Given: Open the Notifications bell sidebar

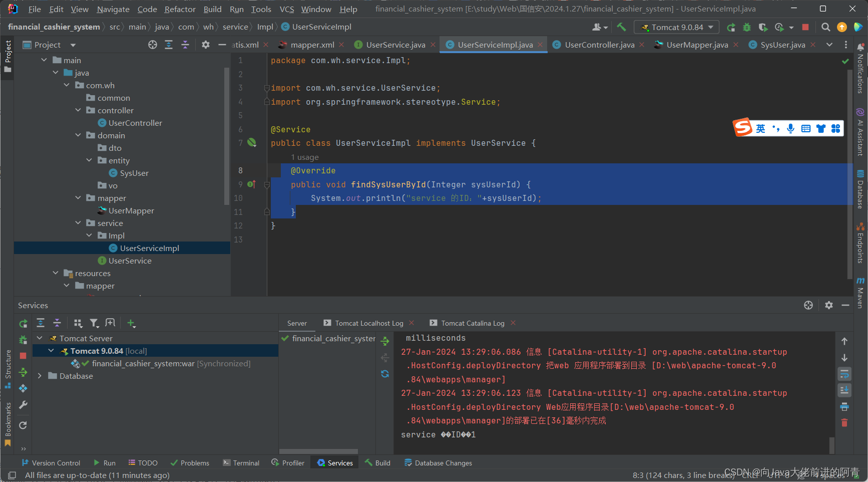Looking at the screenshot, I should [860, 68].
